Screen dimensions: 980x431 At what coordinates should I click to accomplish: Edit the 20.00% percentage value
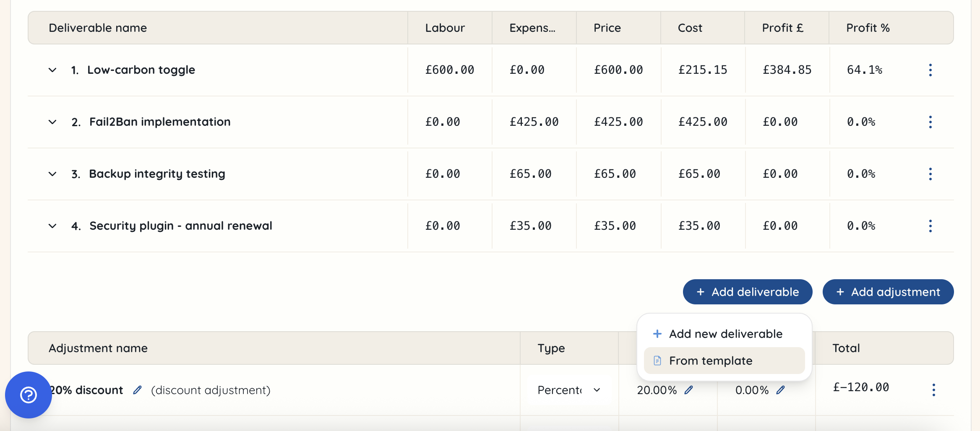pyautogui.click(x=689, y=390)
